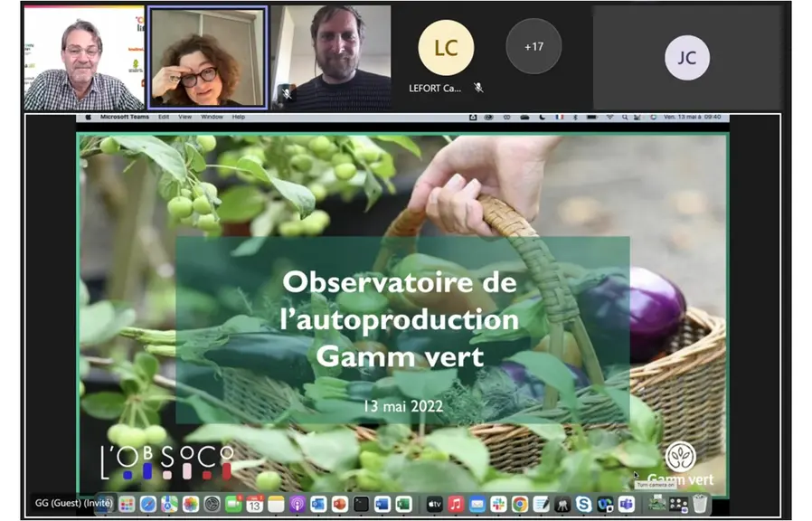The image size is (812, 521).
Task: Open the Music app in dock
Action: point(456,504)
